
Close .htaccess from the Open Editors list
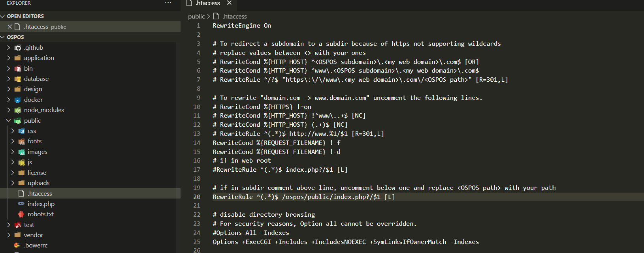10,26
